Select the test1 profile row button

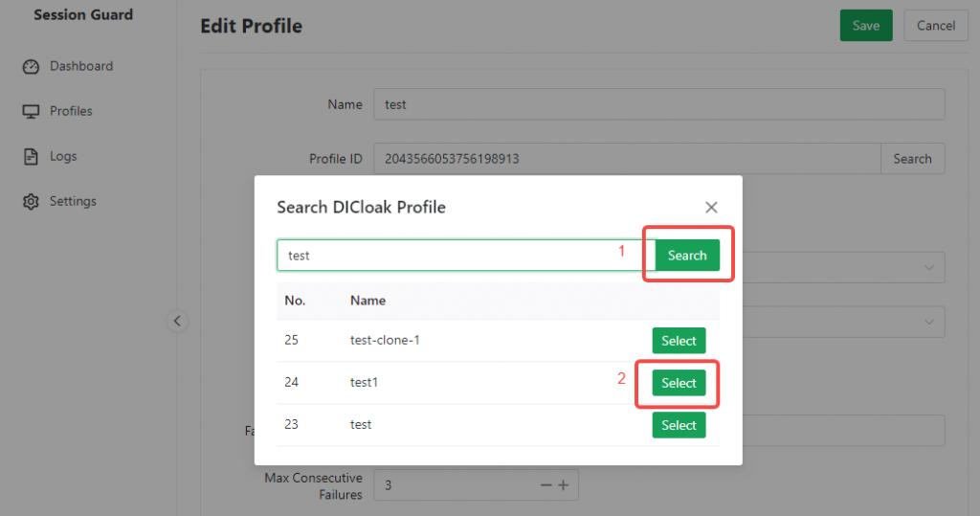pos(679,383)
